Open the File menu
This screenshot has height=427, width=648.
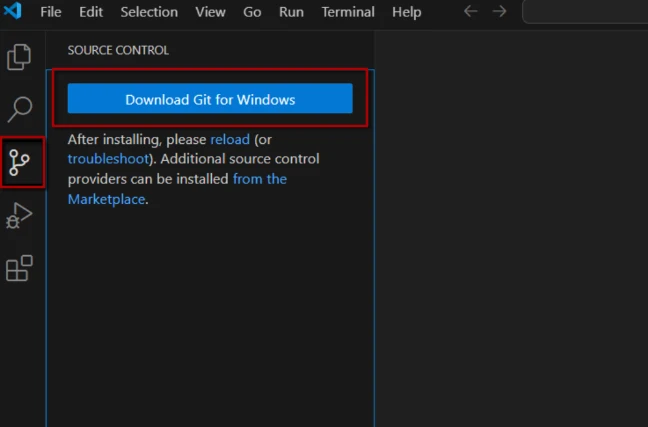click(51, 13)
